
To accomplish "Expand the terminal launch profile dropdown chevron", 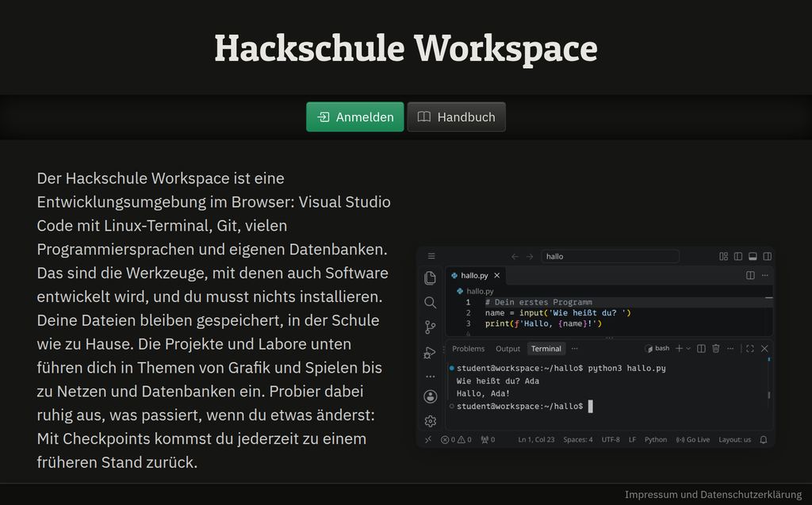I will [x=688, y=349].
